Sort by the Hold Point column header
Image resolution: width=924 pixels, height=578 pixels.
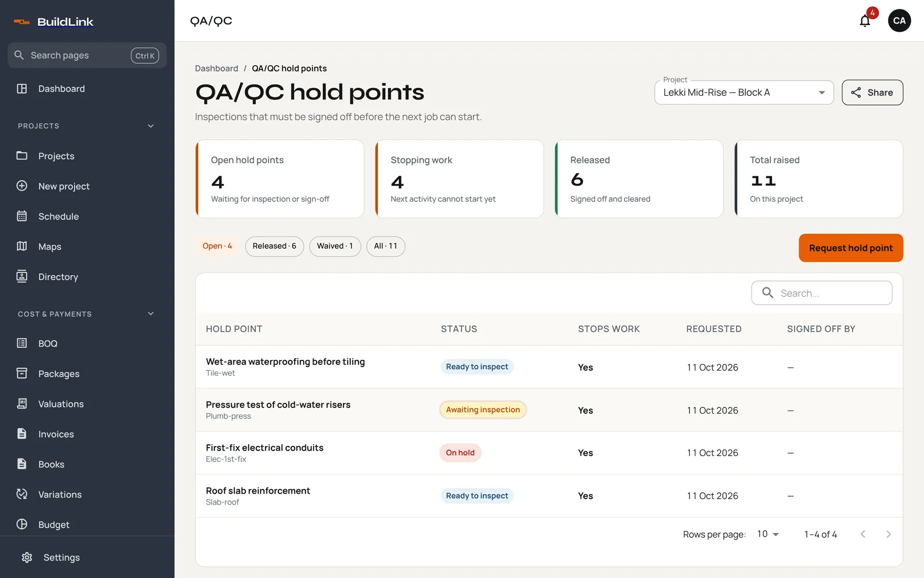(234, 329)
